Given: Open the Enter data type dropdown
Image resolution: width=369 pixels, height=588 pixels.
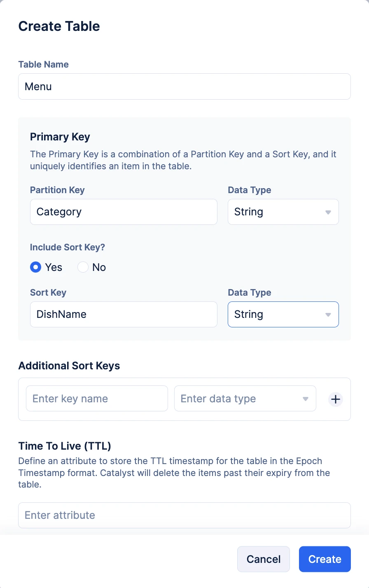Looking at the screenshot, I should (x=245, y=399).
